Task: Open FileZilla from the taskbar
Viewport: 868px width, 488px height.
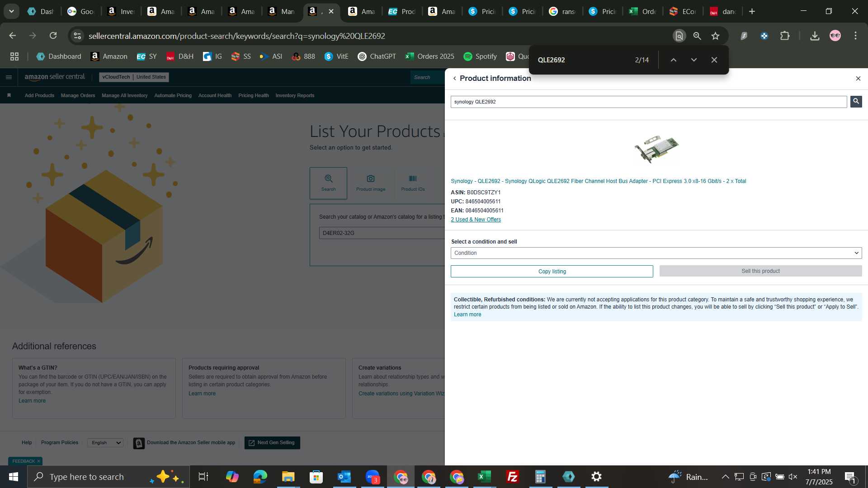Action: pos(513,477)
